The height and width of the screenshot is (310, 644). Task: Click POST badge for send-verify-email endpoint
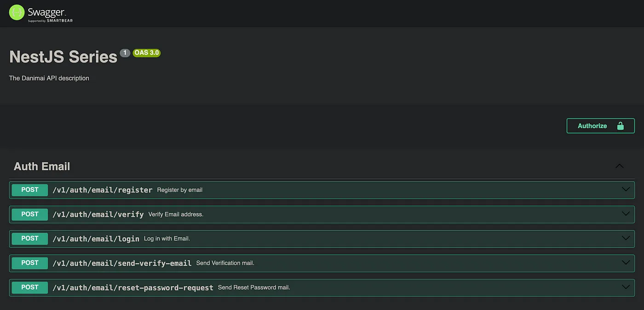click(30, 263)
